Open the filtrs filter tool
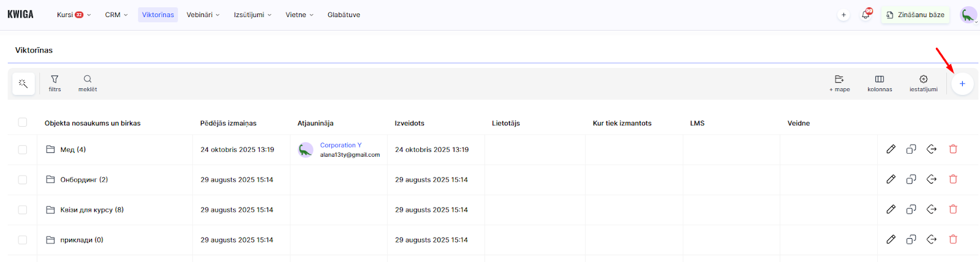The height and width of the screenshot is (262, 980). pos(55,83)
